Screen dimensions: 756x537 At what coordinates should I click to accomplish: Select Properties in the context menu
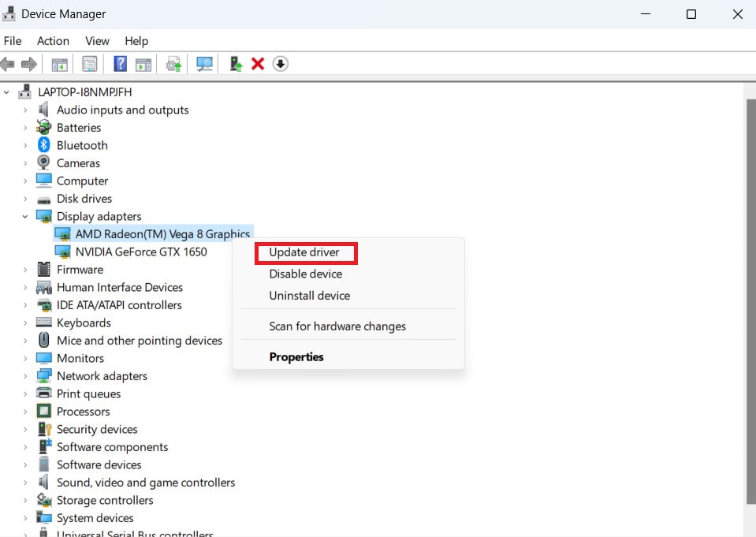point(296,356)
